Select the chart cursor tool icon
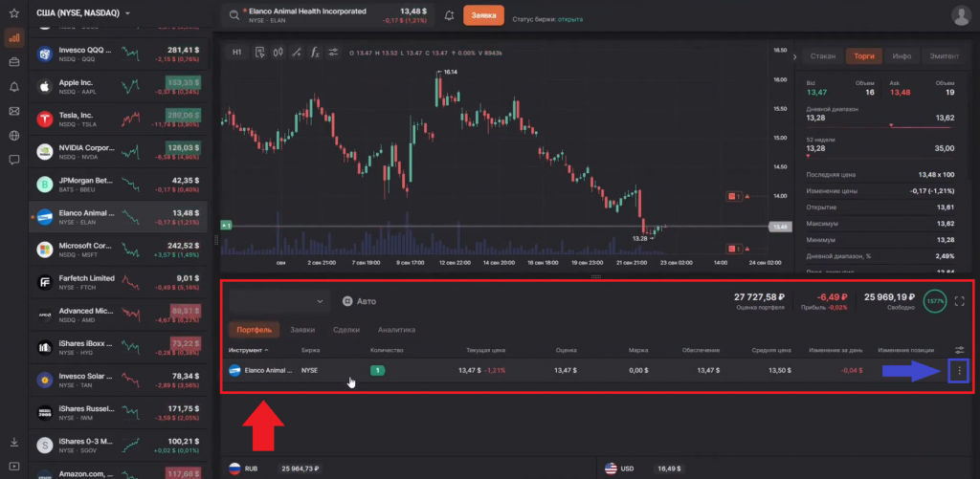Screen dimensions: 980x479 pyautogui.click(x=260, y=53)
